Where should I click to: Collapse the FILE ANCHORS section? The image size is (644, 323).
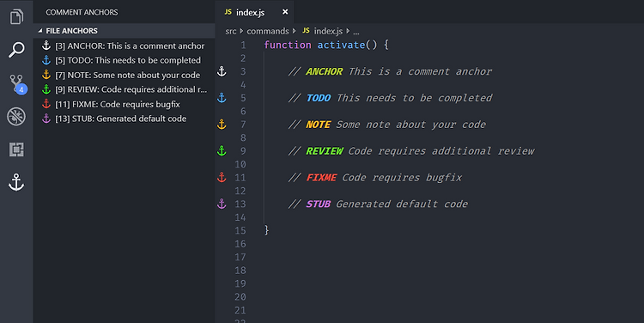40,31
